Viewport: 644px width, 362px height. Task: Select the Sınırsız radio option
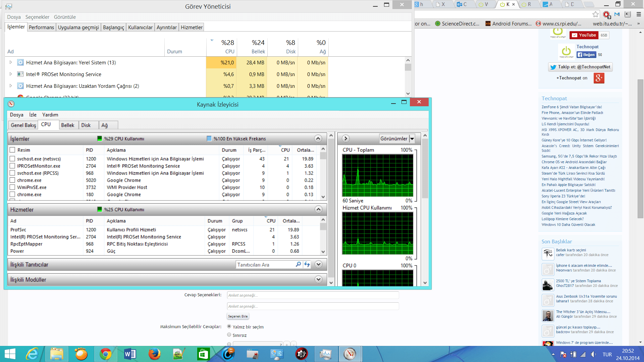click(x=229, y=335)
